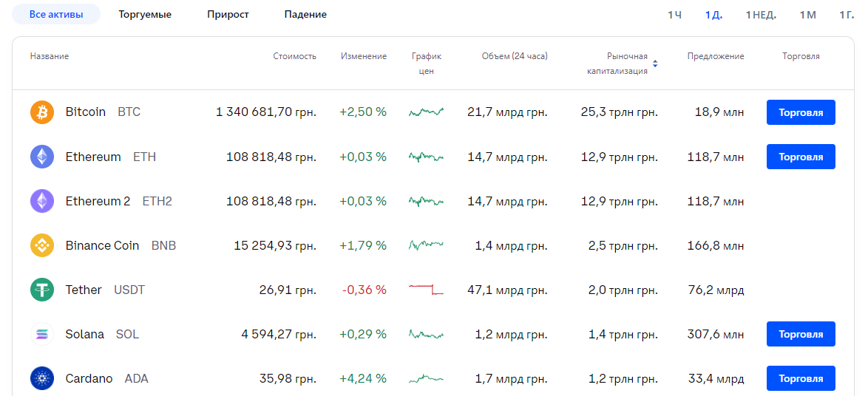Click Binance Coin change +1,79 %

tap(363, 245)
